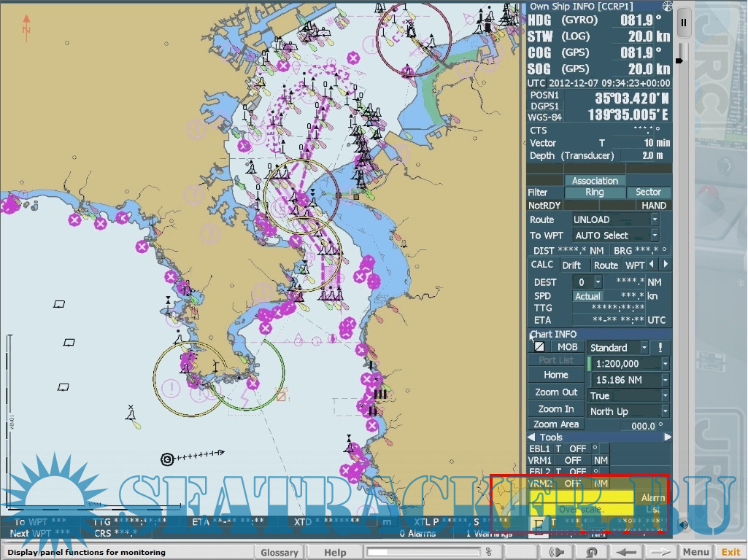Select the CALC tab
This screenshot has width=748, height=560.
coord(542,265)
